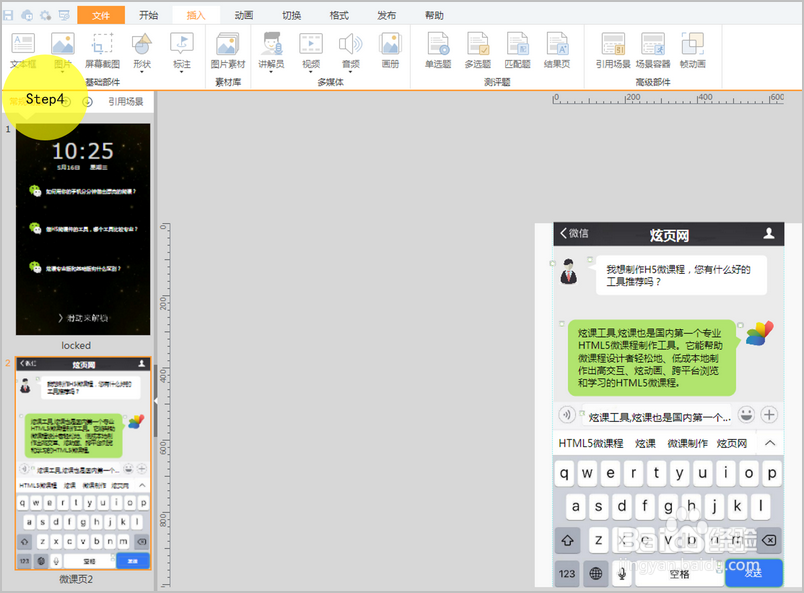
Task: Click the move page down arrow icon
Action: coord(88,102)
